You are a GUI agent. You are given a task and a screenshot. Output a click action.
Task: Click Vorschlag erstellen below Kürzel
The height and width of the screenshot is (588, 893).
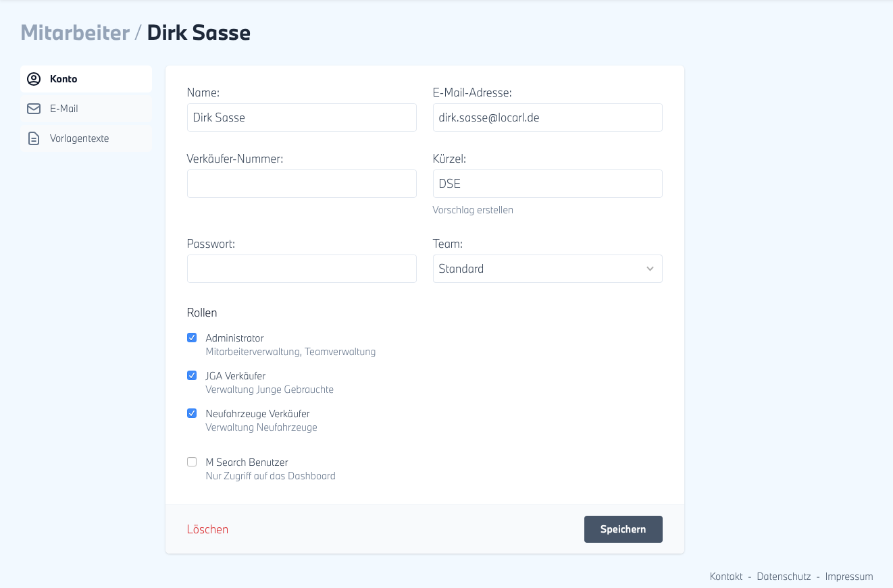(473, 210)
